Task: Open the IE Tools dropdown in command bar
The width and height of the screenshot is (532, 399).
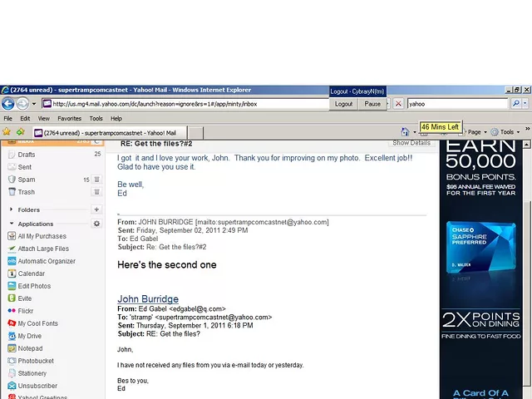Action: [508, 132]
